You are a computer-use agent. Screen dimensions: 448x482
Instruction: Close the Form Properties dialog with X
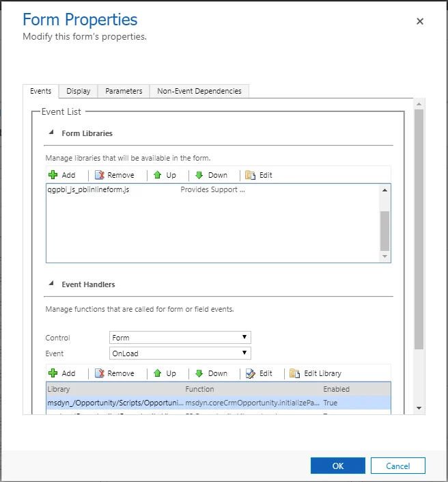[420, 21]
